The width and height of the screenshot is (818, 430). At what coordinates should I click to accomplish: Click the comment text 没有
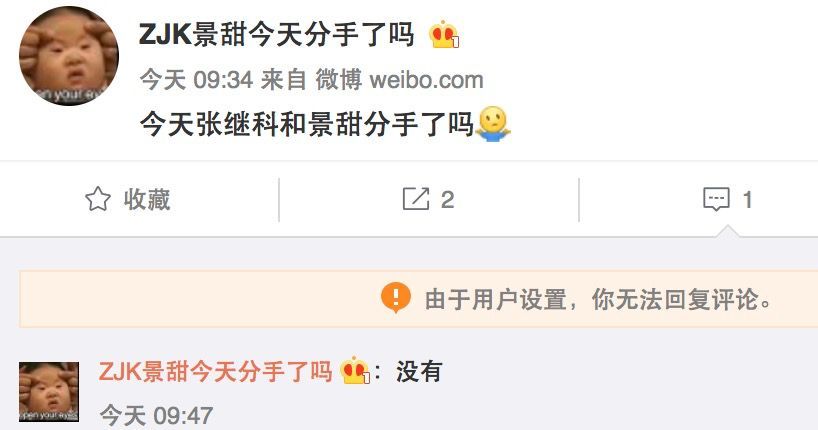(419, 372)
